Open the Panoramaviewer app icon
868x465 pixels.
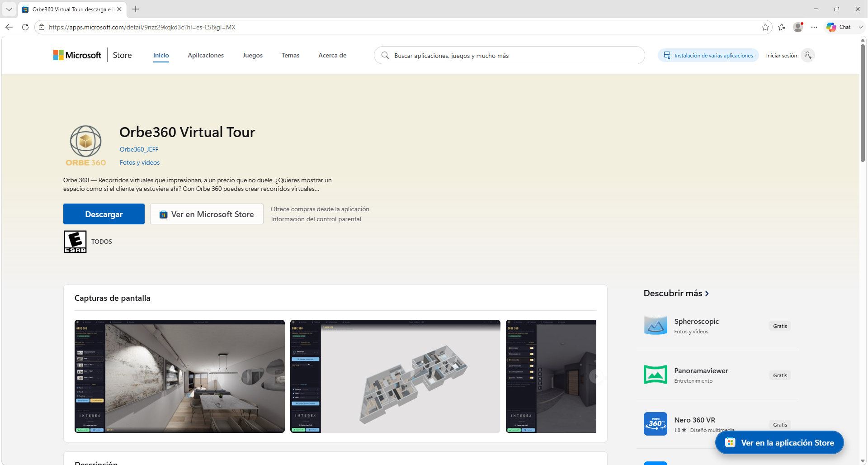(x=656, y=375)
